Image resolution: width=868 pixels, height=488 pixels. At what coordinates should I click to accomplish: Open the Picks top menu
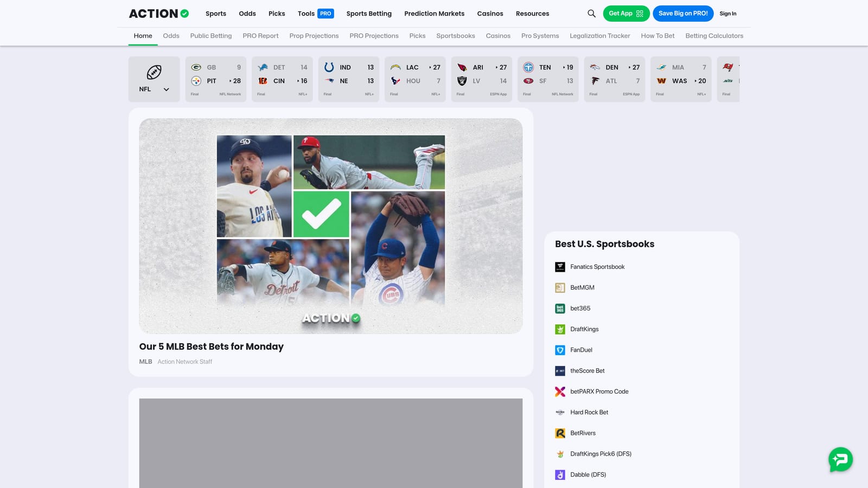pyautogui.click(x=277, y=14)
